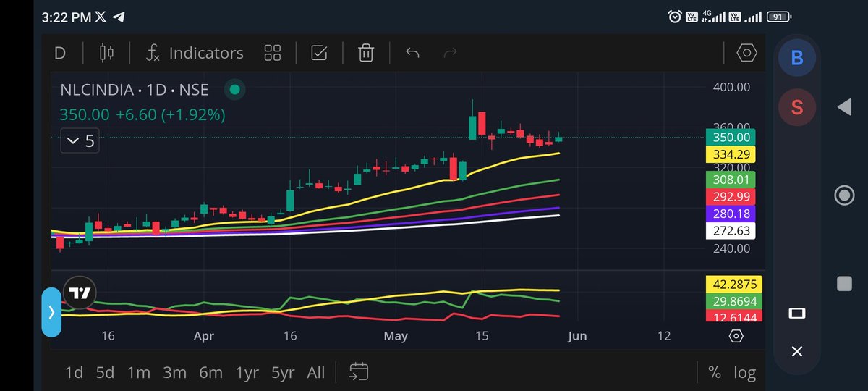Viewport: 868px width, 391px height.
Task: Tap the red S sell button
Action: tap(797, 108)
